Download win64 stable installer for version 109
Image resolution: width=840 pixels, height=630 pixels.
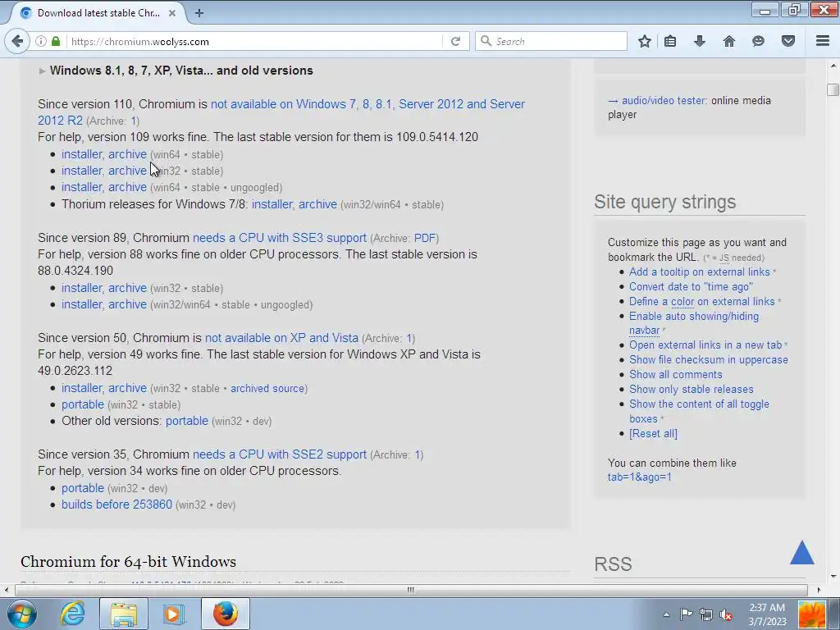pos(81,154)
